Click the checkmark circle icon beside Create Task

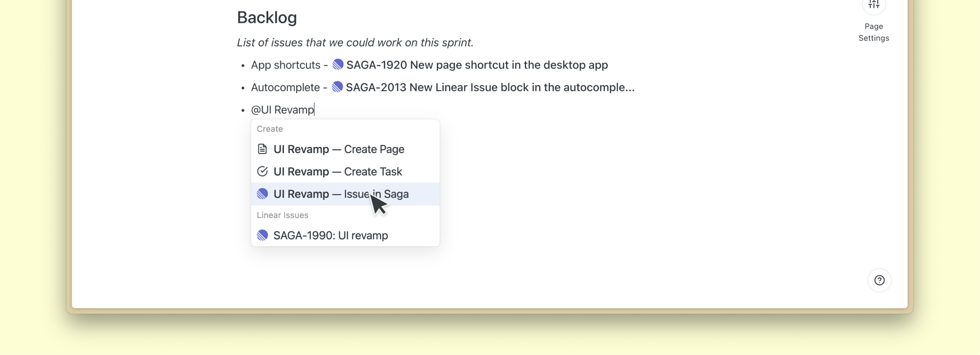click(262, 171)
